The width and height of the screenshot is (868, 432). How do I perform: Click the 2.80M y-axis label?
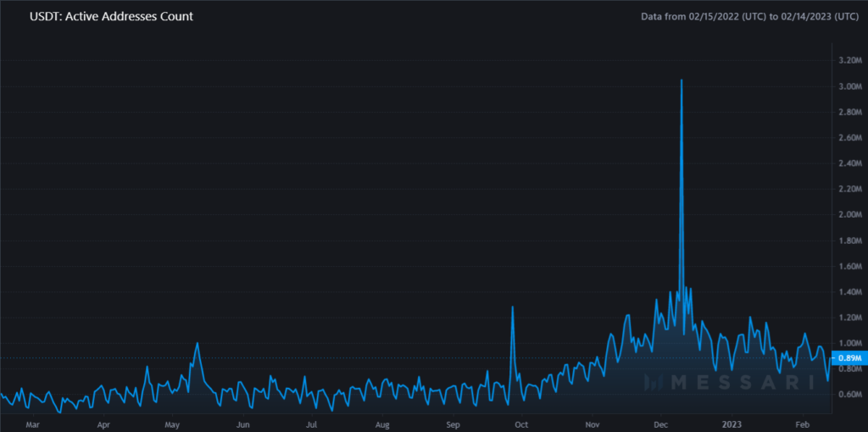point(849,113)
